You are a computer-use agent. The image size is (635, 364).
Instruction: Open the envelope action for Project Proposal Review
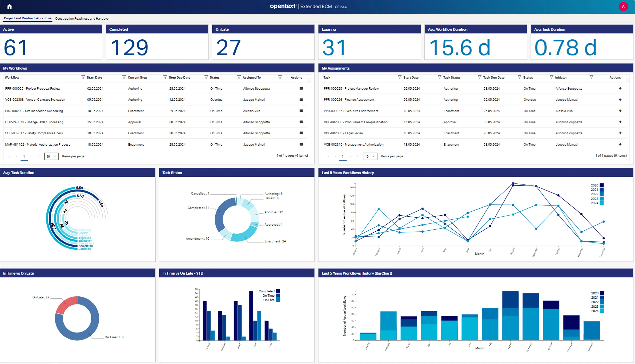tap(301, 88)
